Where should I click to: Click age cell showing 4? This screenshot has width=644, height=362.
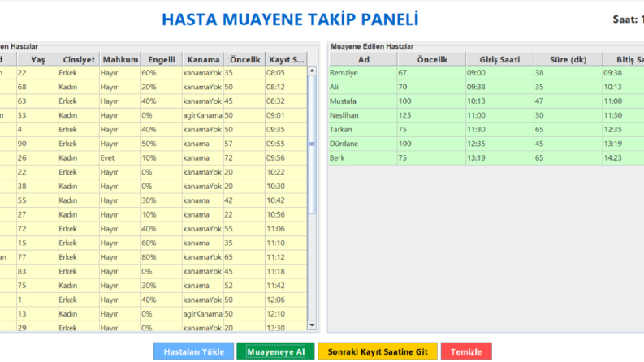tap(37, 130)
